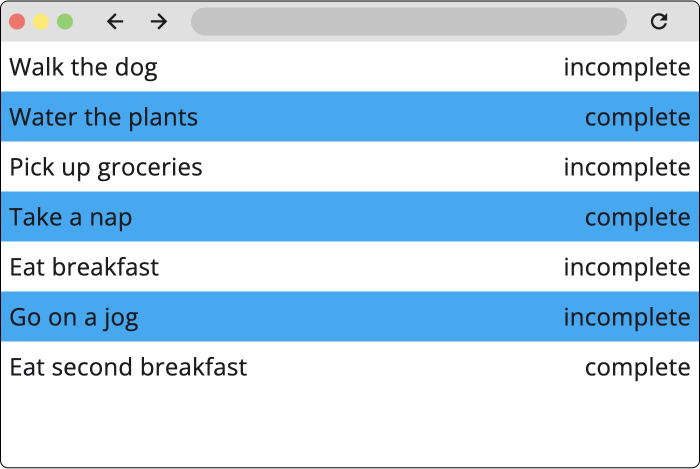Toggle incomplete status for Walk the dog
This screenshot has width=700, height=469.
coord(627,67)
